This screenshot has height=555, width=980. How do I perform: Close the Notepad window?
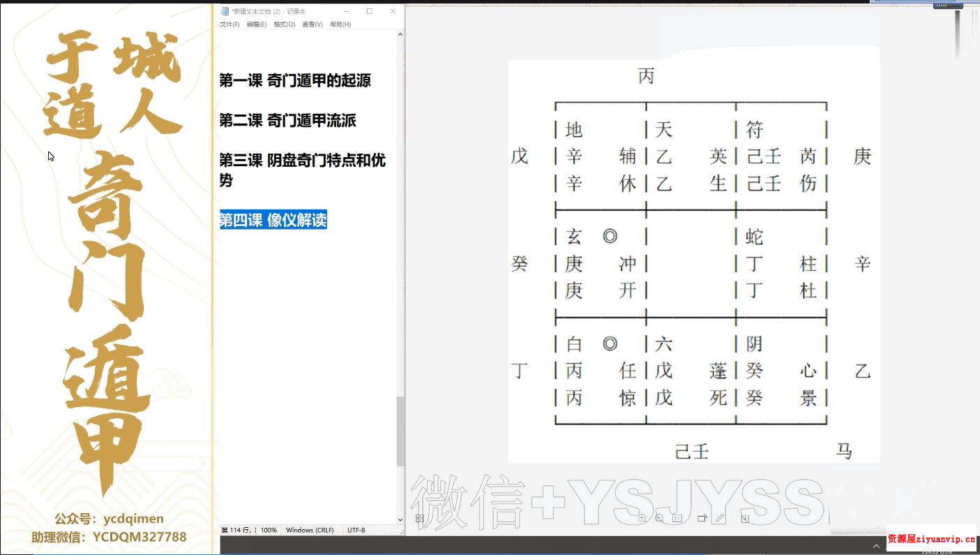tap(393, 11)
